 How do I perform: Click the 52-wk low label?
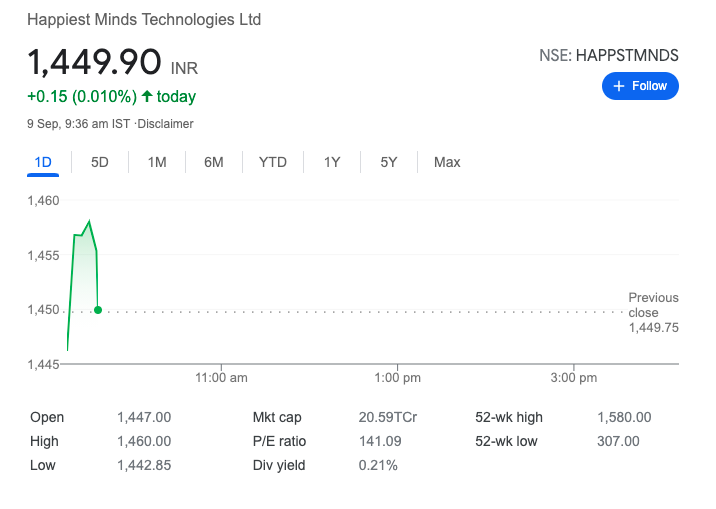(506, 441)
